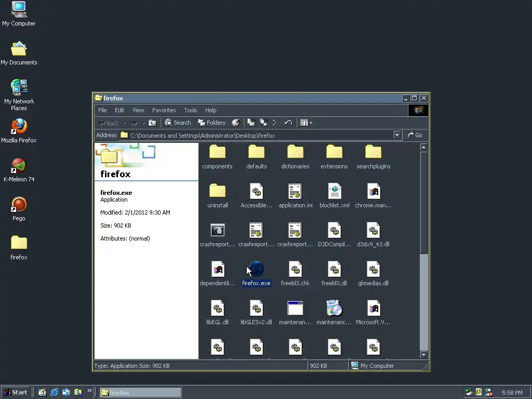Select the Pego desktop shortcut
Image resolution: width=532 pixels, height=399 pixels.
point(19,209)
